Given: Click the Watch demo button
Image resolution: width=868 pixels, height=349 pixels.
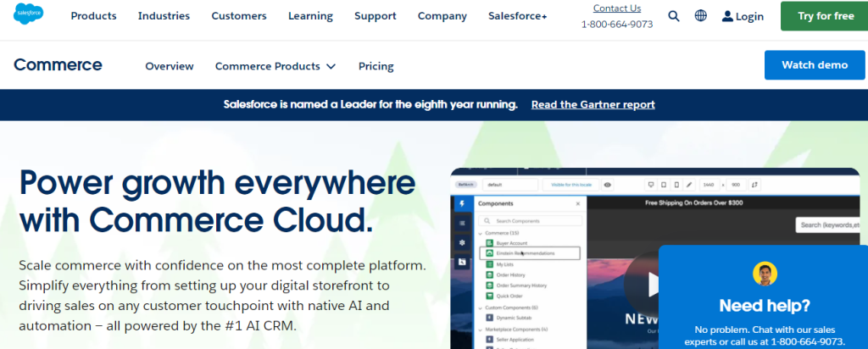Looking at the screenshot, I should (815, 64).
